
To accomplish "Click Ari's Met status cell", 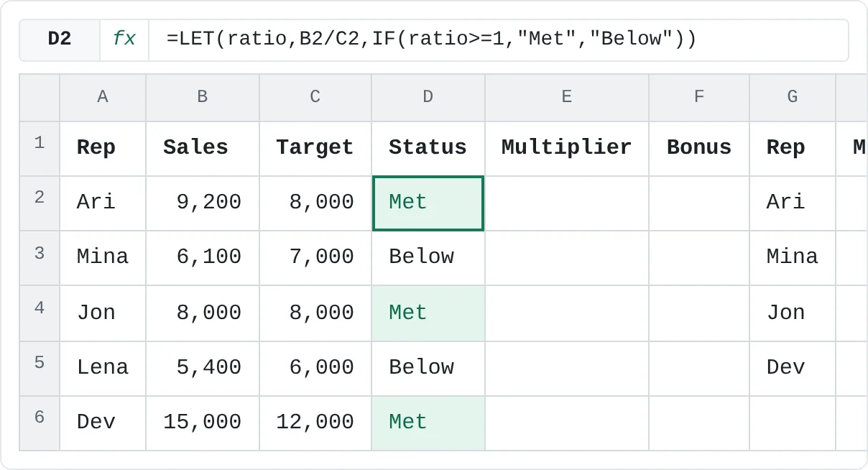I will tap(428, 203).
